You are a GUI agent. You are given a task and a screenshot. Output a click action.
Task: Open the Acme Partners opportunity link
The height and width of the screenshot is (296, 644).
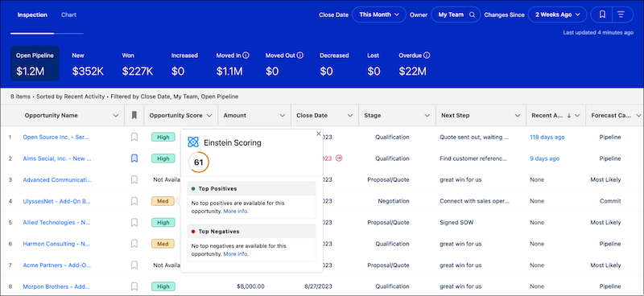click(x=57, y=265)
